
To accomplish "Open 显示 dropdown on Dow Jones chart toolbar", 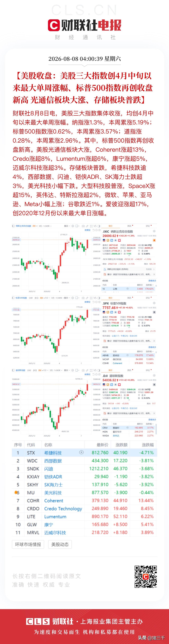I will click(67, 370).
